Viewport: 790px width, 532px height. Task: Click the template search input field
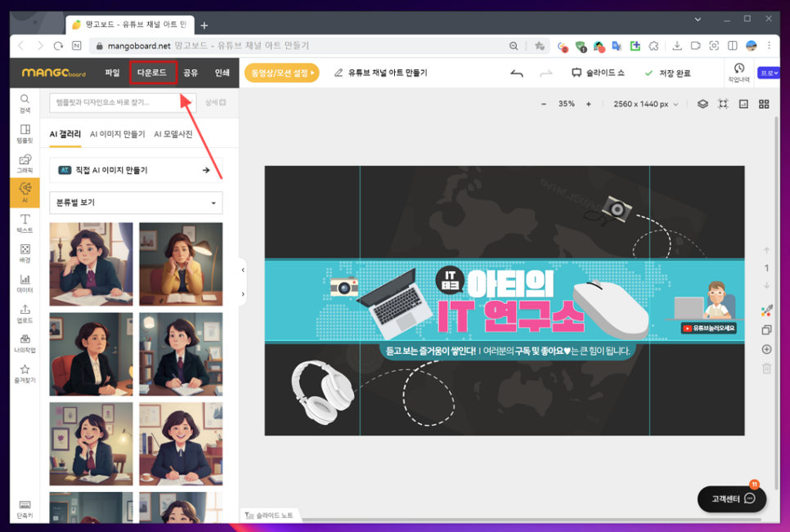point(123,102)
